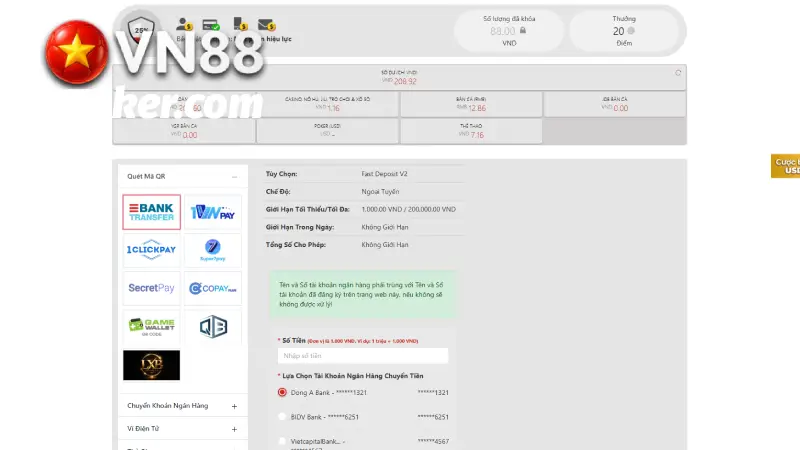This screenshot has height=450, width=800.
Task: Select the 1ClickPay payment option
Action: pos(152,250)
